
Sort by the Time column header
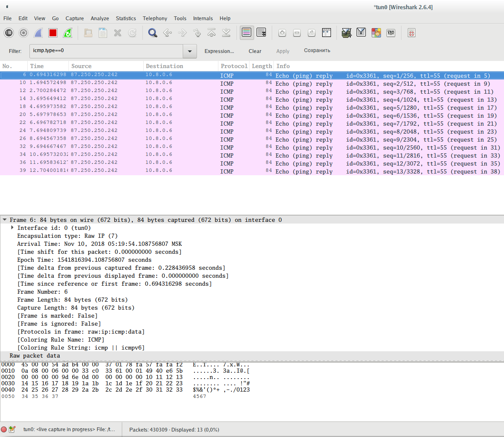coord(48,66)
